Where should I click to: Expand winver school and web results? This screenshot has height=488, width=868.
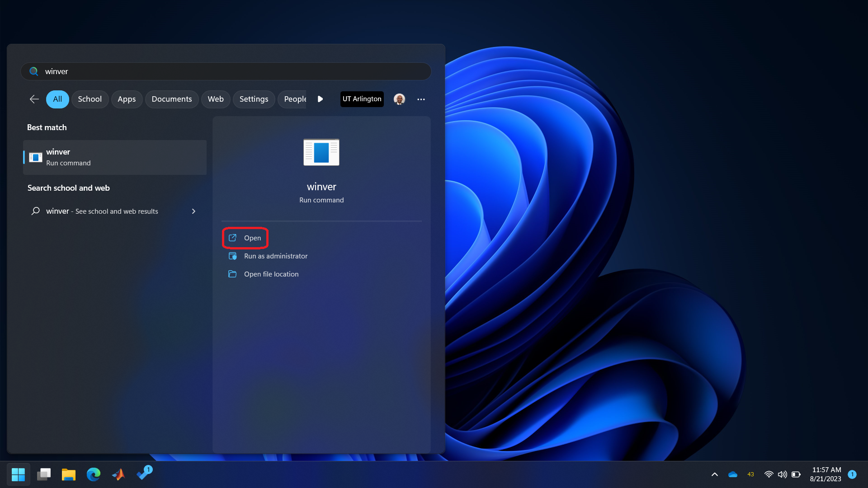(193, 211)
